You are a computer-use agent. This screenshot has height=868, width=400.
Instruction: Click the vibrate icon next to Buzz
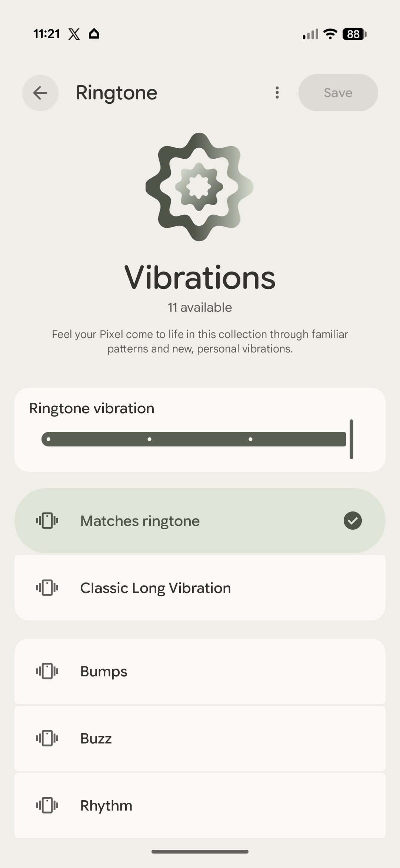47,738
